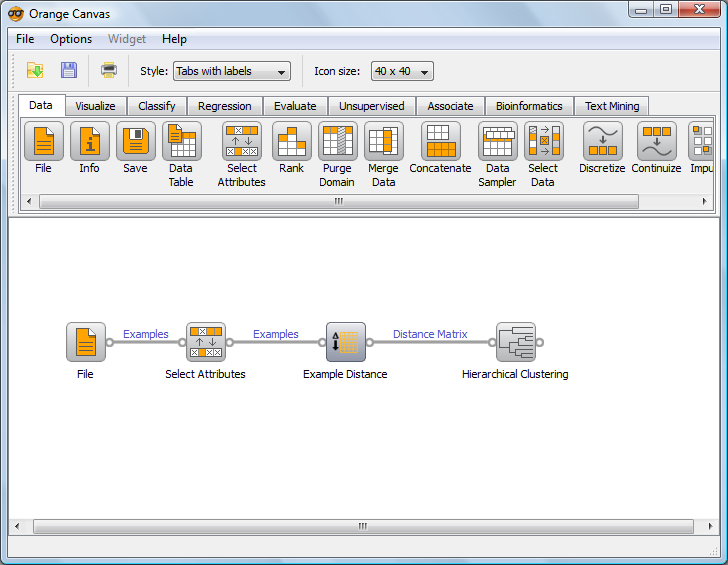Click the canvas scrollbar left arrow
This screenshot has width=728, height=565.
pos(17,526)
